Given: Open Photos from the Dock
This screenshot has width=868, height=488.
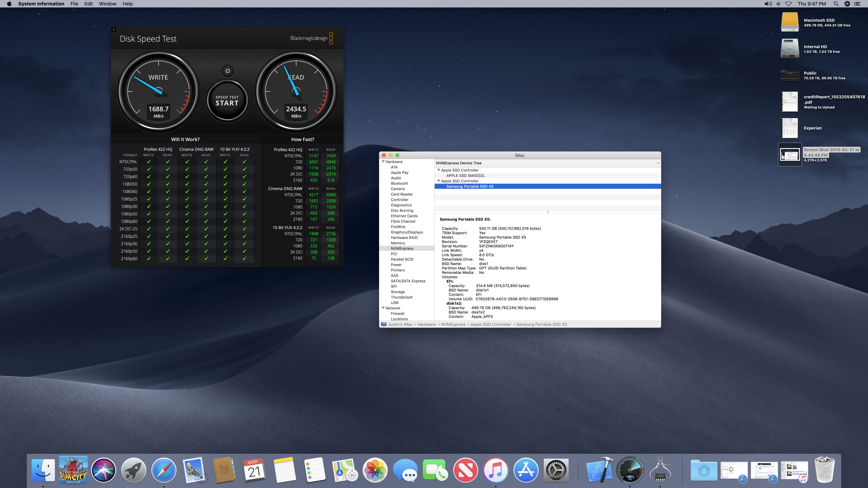Looking at the screenshot, I should [375, 470].
